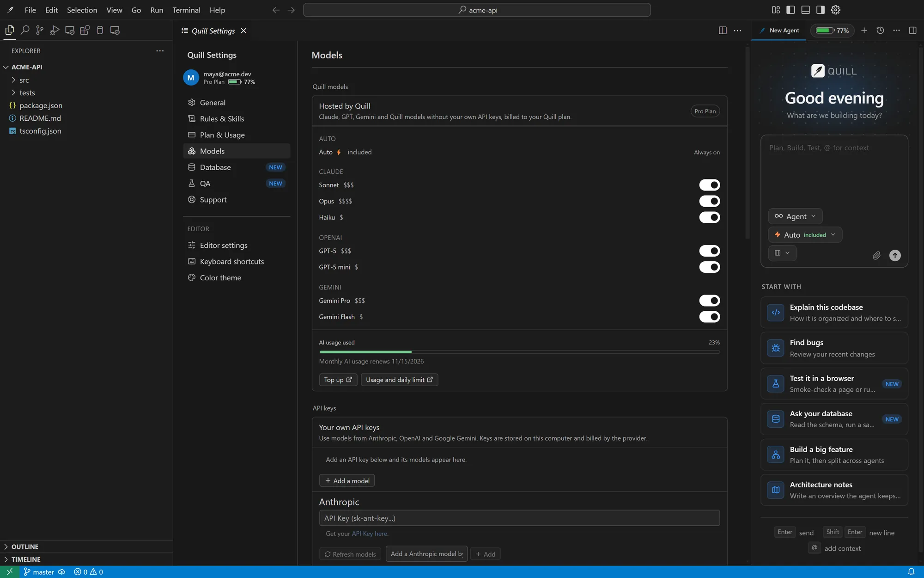Click the split editor icon
924x578 pixels.
723,31
